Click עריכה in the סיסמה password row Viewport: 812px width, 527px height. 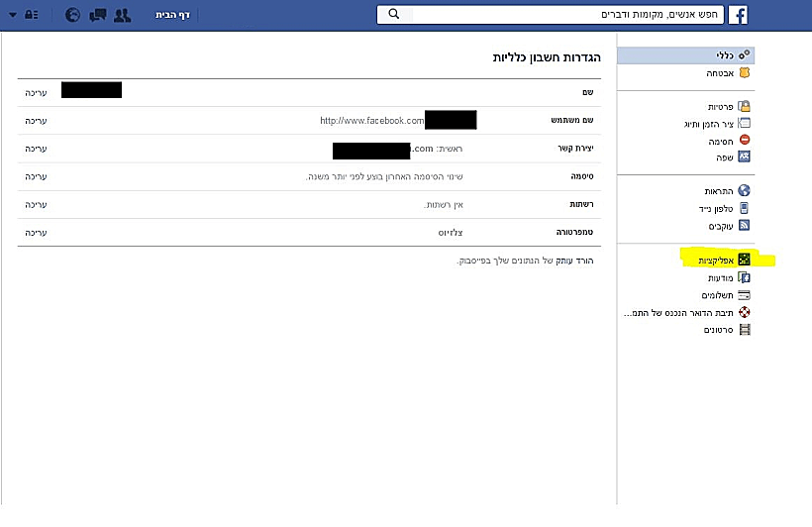coord(36,176)
